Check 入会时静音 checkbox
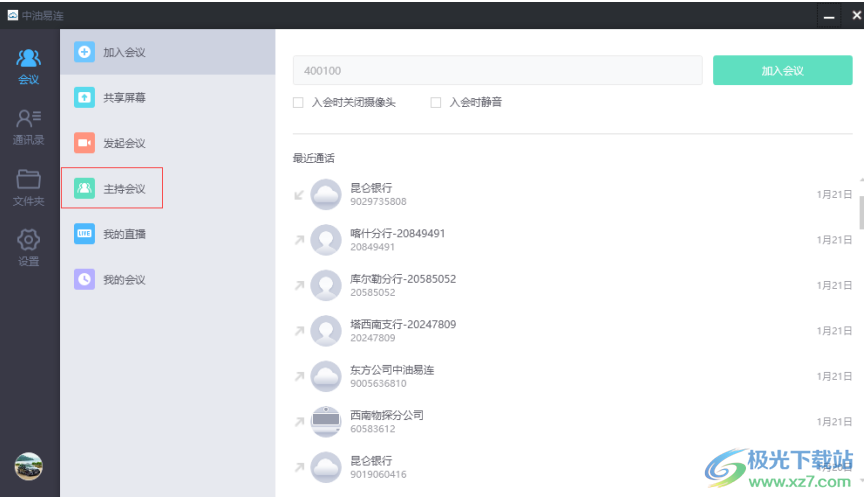The height and width of the screenshot is (498, 864). (436, 102)
